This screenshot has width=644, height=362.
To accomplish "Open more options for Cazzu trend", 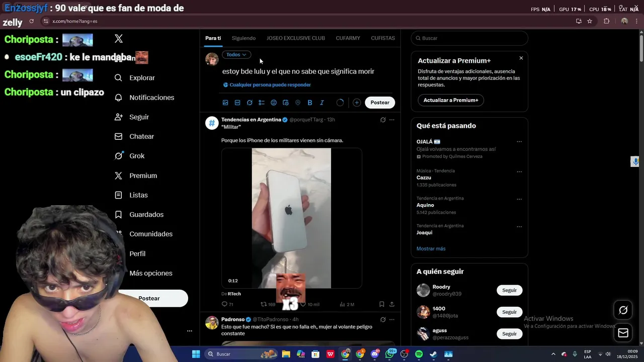I will [519, 171].
